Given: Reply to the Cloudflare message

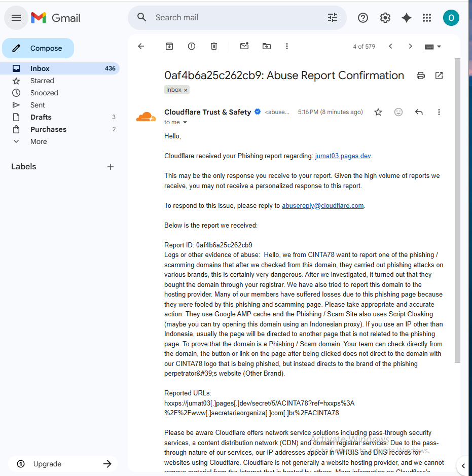Looking at the screenshot, I should [x=419, y=112].
